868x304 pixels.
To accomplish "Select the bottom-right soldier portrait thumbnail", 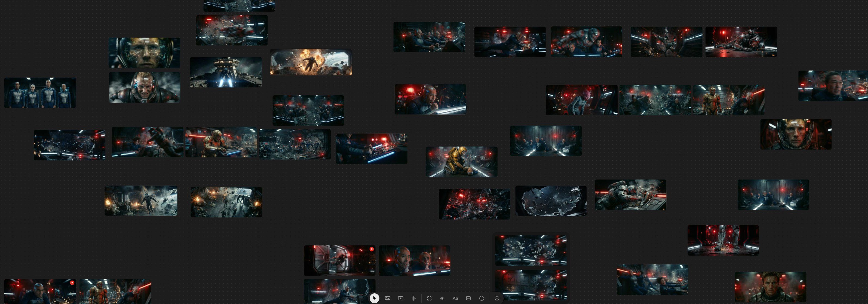I will click(x=770, y=287).
